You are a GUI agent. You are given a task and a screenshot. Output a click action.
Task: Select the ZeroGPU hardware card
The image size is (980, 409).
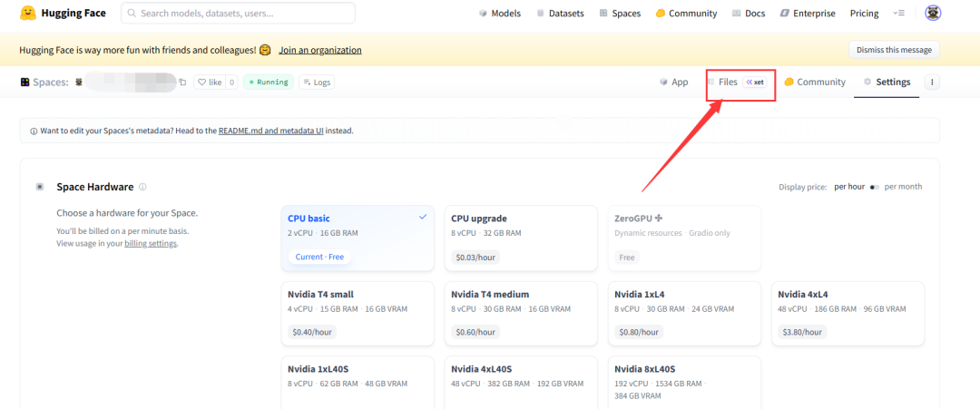tap(684, 239)
